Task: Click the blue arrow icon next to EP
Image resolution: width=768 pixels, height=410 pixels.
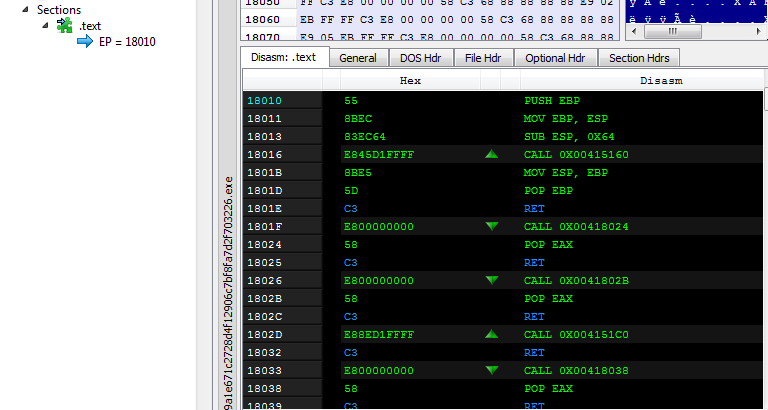Action: pyautogui.click(x=85, y=41)
